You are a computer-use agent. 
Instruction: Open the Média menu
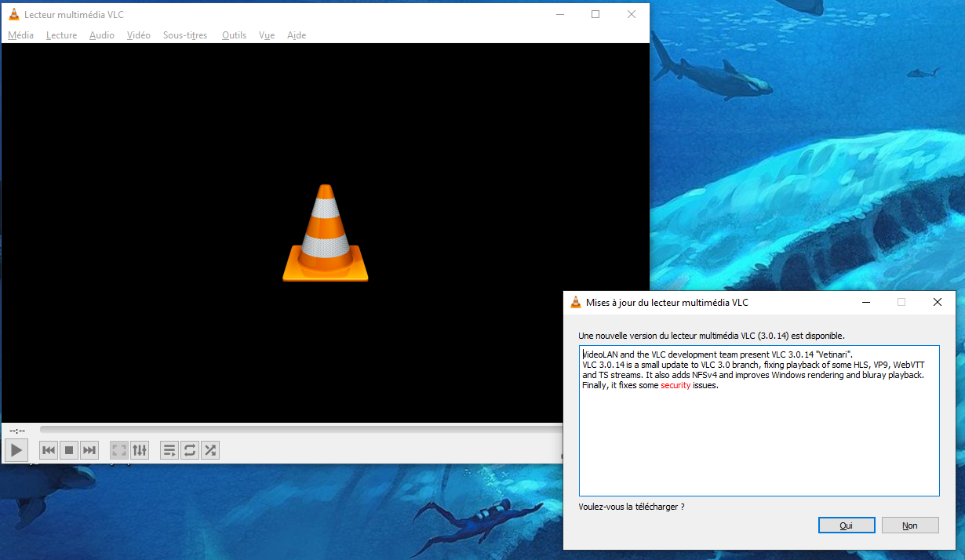20,35
